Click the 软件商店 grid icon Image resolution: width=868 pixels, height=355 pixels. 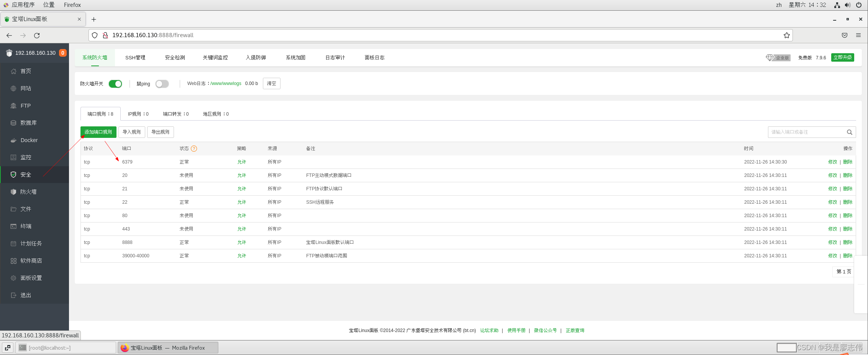pyautogui.click(x=13, y=261)
